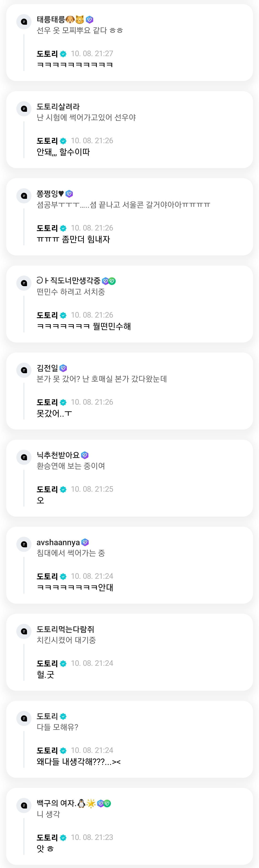
Task: Click green badge next to ㅇㅏ직도너만생각중
Action: [x=112, y=281]
